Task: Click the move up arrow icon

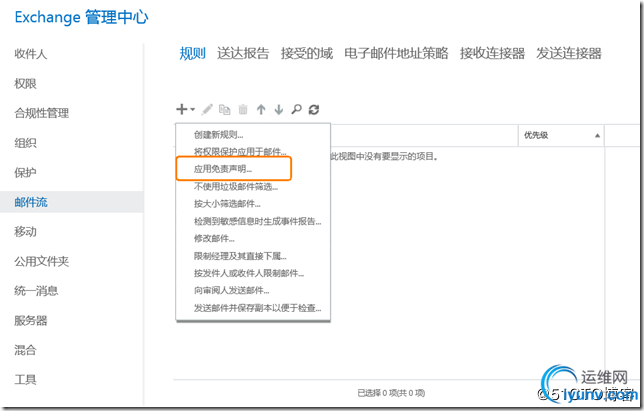Action: 261,109
